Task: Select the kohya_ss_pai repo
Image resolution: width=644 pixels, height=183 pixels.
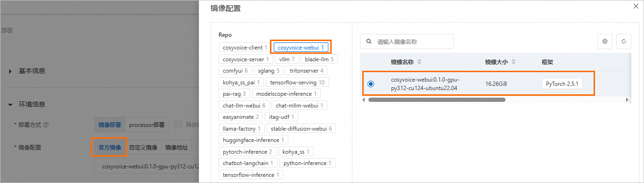Action: 241,82
